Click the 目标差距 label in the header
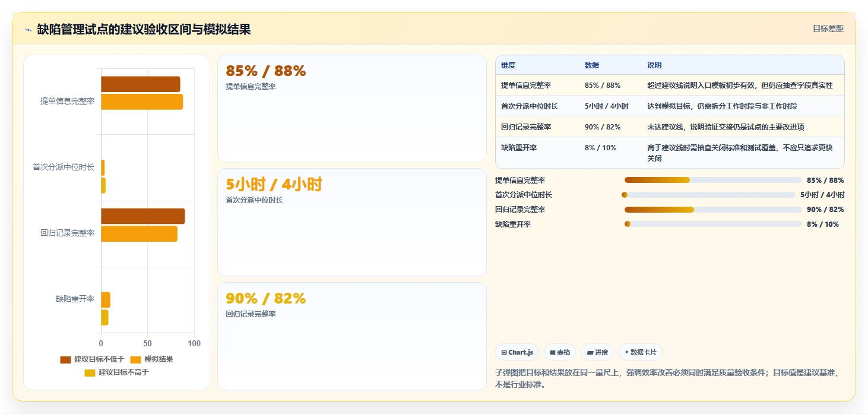Screen dimensions: 868x414 coord(828,29)
